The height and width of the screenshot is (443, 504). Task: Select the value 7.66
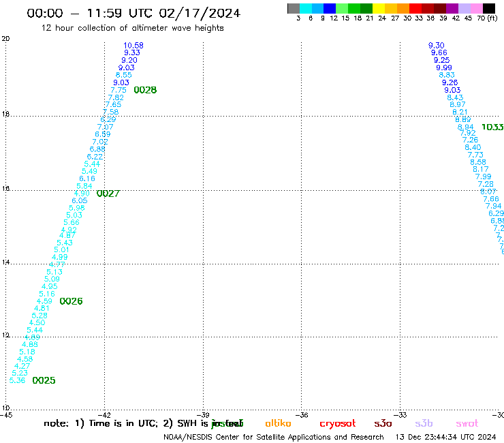tap(491, 199)
